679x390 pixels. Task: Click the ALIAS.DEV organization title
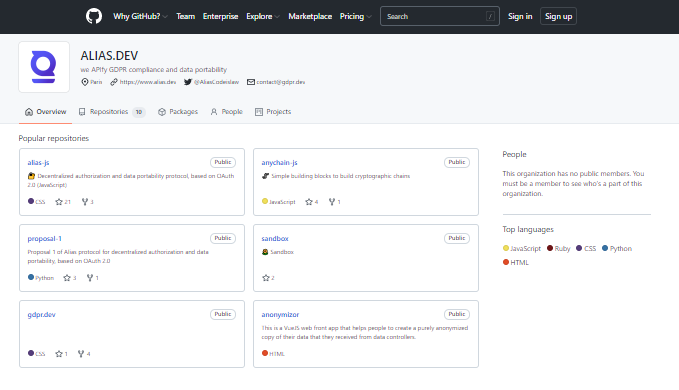coord(109,56)
